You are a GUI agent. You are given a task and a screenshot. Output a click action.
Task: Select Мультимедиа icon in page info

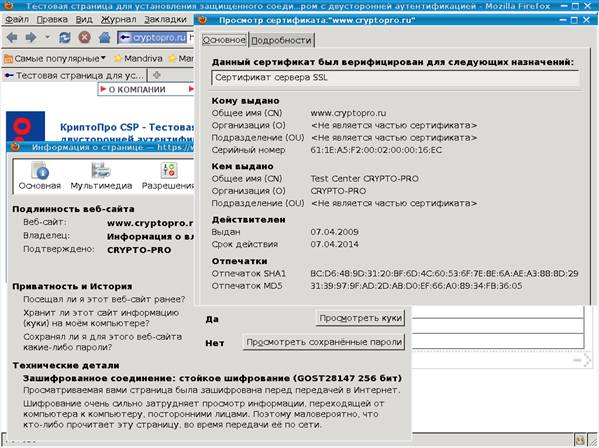coord(101,176)
